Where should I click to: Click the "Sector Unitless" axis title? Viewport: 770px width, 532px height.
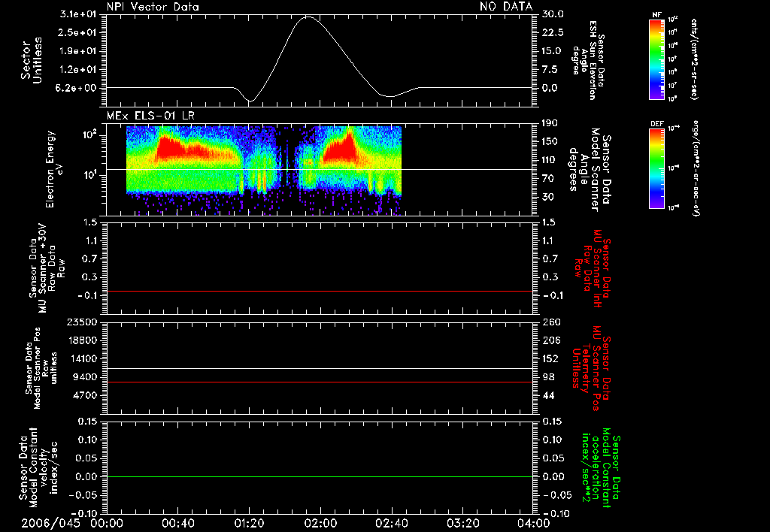[x=32, y=60]
